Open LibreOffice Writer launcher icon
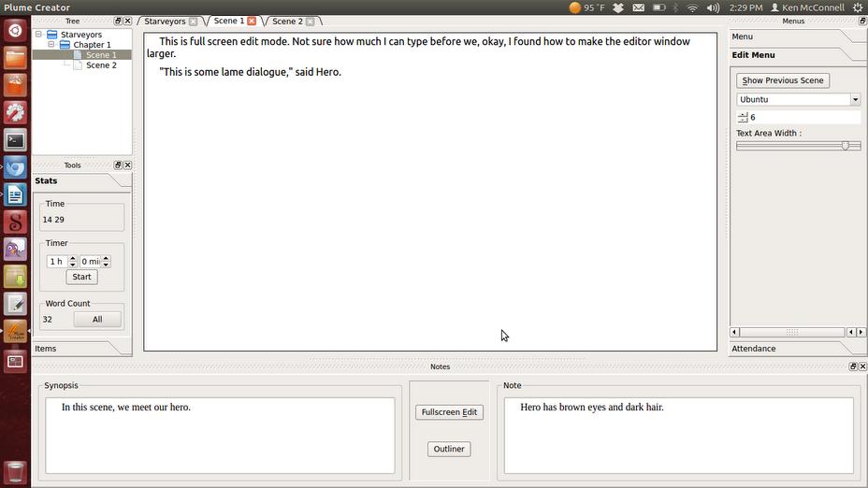This screenshot has height=488, width=868. [15, 194]
